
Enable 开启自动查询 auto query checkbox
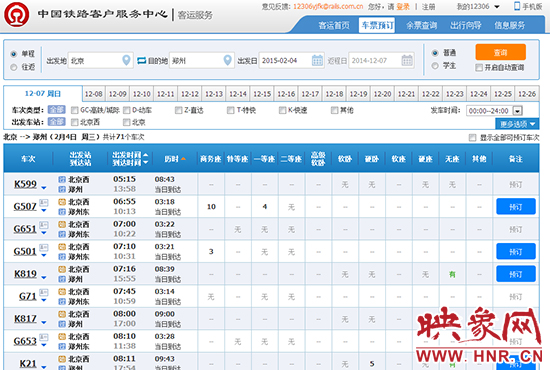pos(479,67)
